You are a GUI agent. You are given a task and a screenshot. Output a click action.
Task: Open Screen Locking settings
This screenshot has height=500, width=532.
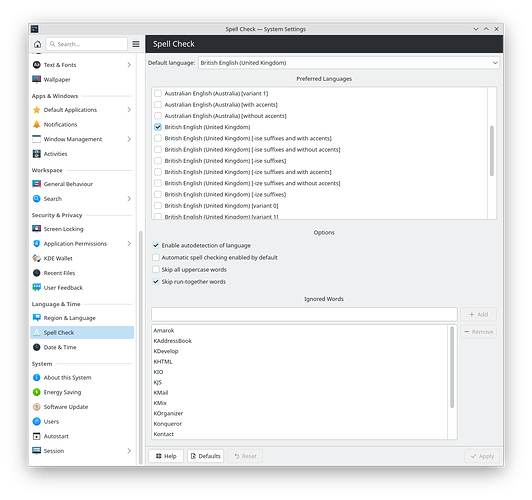(82, 229)
